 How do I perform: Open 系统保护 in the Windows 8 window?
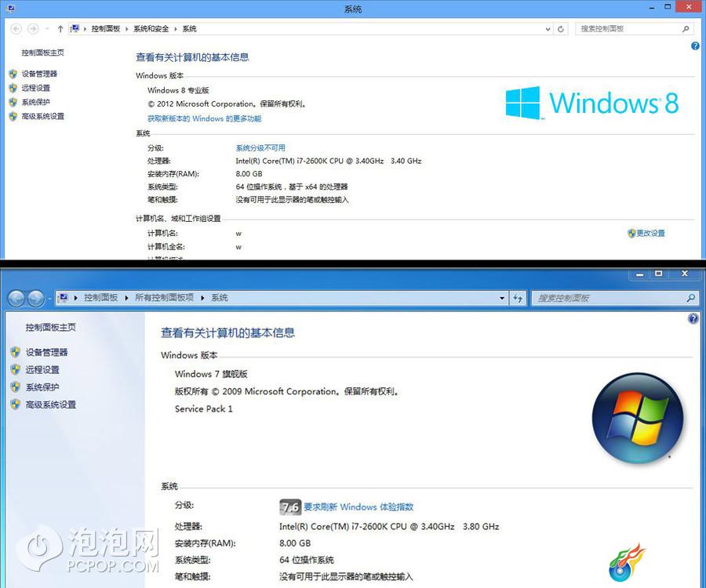(36, 102)
